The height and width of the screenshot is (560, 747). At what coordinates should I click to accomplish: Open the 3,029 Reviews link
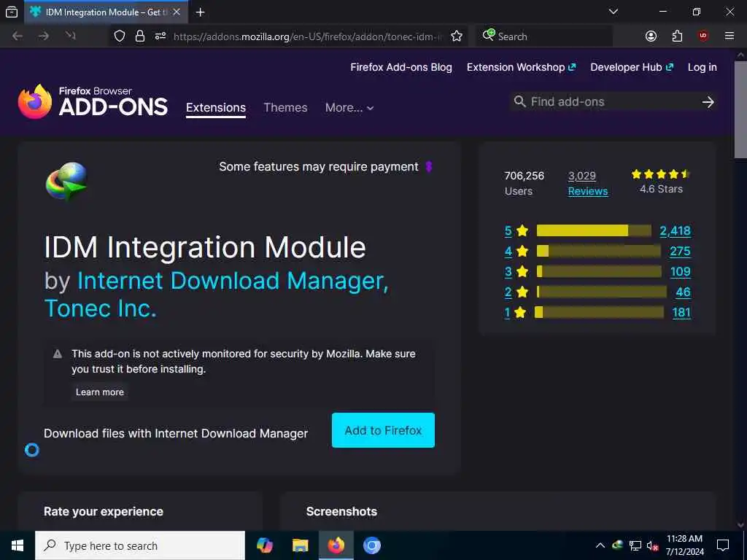click(x=588, y=183)
